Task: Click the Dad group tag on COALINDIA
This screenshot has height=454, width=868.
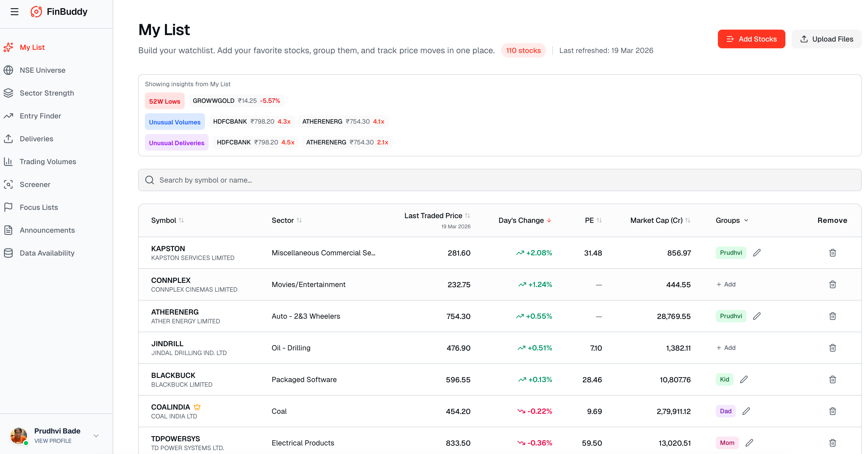Action: point(726,411)
